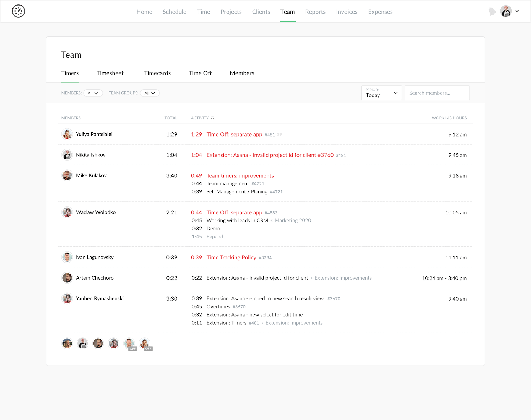Open Waclaw's 'Time Off: separate app' #4883 task
This screenshot has width=531, height=420.
(x=234, y=212)
